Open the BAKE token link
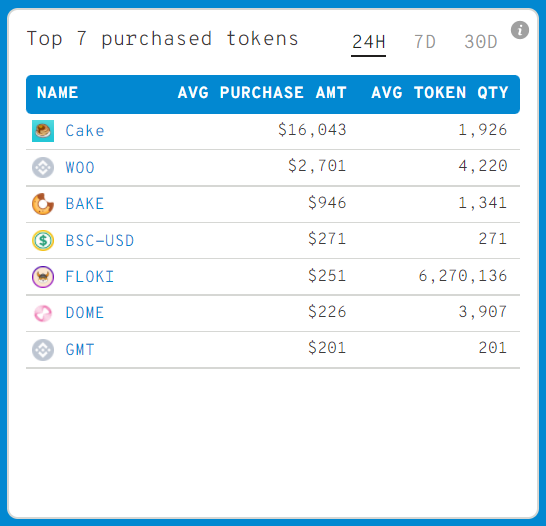The width and height of the screenshot is (546, 526). point(85,204)
